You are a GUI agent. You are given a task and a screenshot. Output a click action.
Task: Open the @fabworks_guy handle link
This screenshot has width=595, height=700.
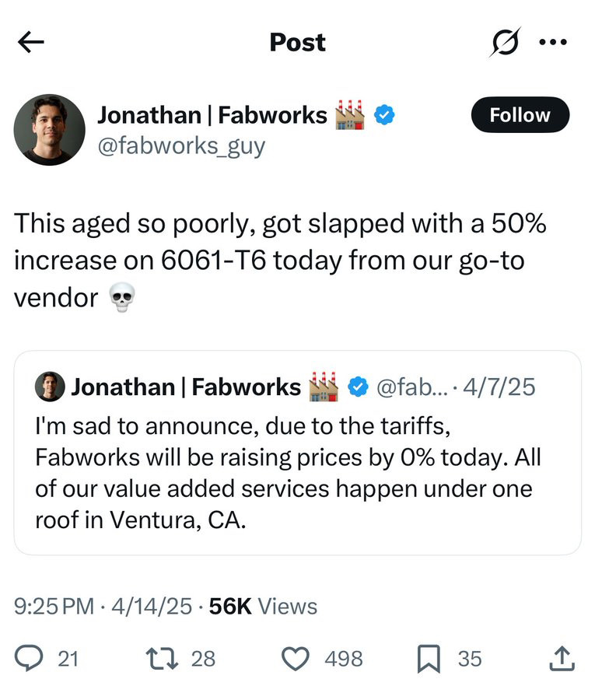click(181, 146)
